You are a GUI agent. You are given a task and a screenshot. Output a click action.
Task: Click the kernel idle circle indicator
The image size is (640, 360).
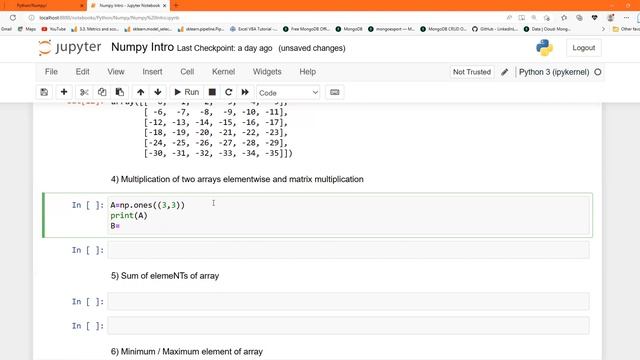click(598, 72)
